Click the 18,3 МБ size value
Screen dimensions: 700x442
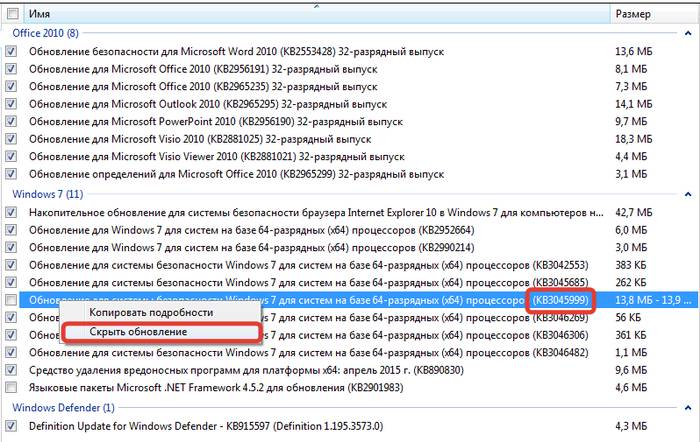633,139
